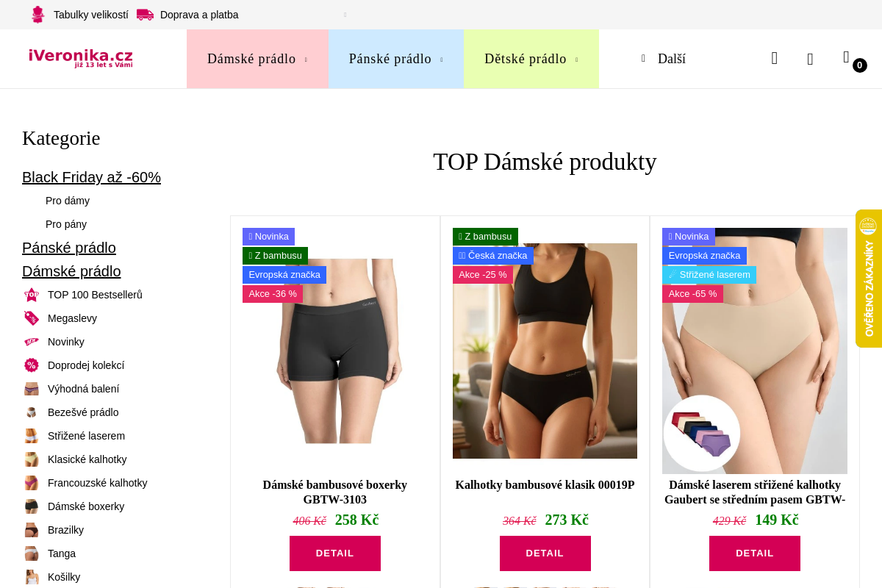Click the Tabulky velikostí mannequin icon
882x588 pixels.
pos(38,15)
